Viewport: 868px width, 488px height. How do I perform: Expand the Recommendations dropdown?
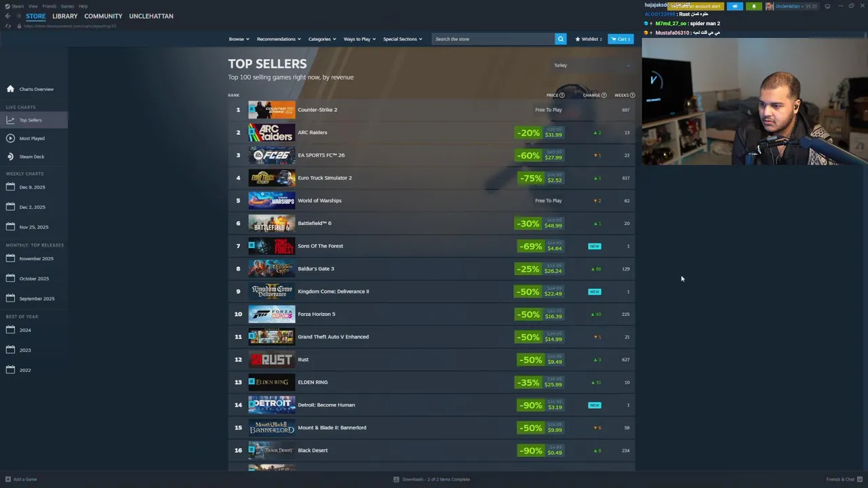279,39
